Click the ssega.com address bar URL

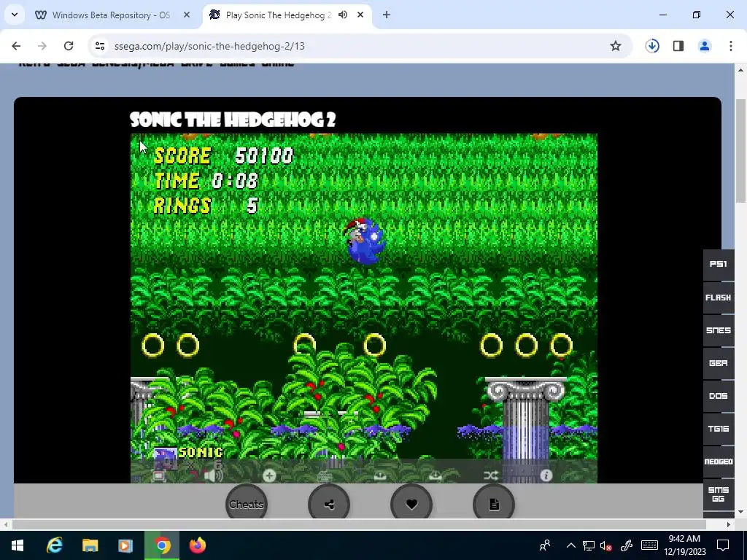209,46
